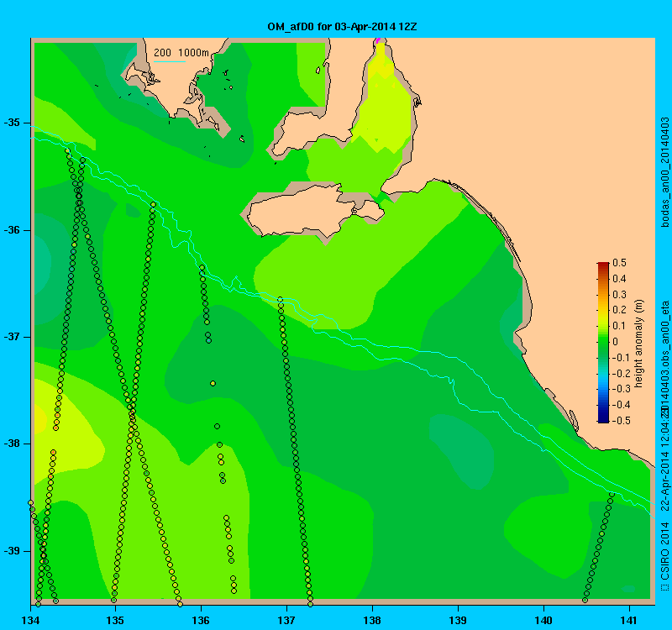672x630 pixels.
Task: Click the '0.3' colorbar tick label
Action: pyautogui.click(x=619, y=295)
